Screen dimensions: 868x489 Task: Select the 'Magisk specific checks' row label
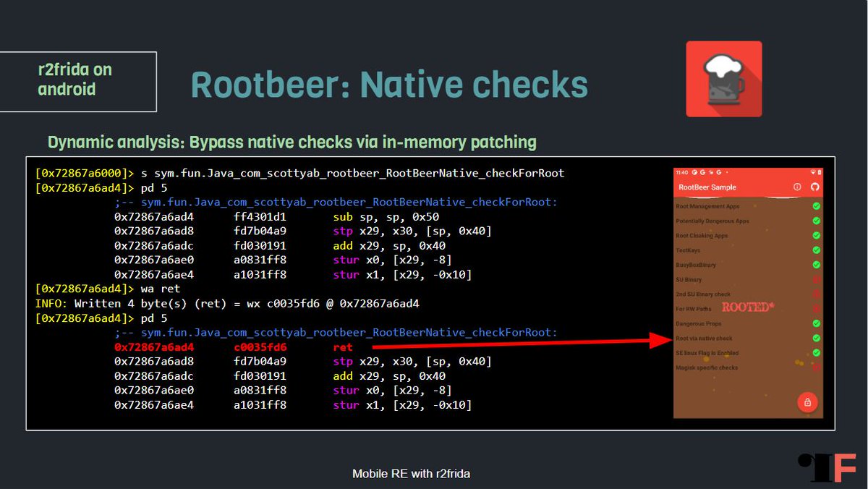coord(707,367)
